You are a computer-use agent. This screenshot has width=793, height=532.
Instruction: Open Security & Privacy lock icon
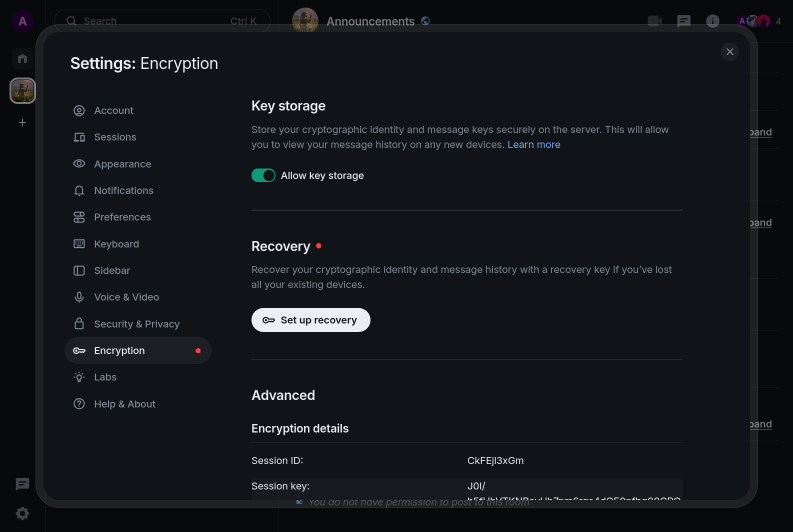[x=79, y=324]
